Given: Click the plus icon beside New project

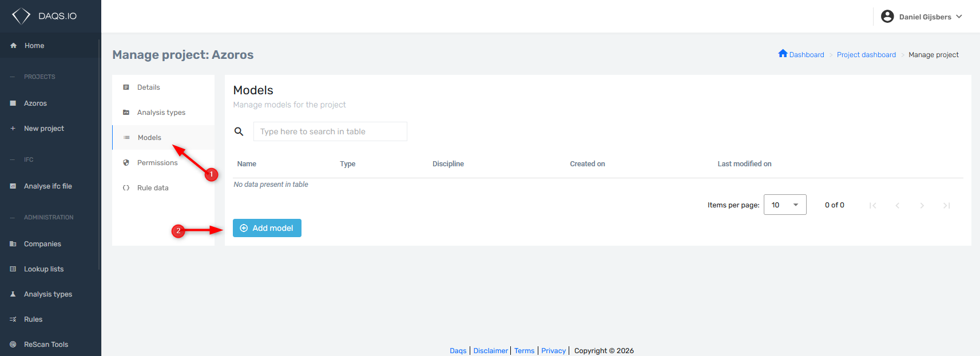Looking at the screenshot, I should pos(13,129).
